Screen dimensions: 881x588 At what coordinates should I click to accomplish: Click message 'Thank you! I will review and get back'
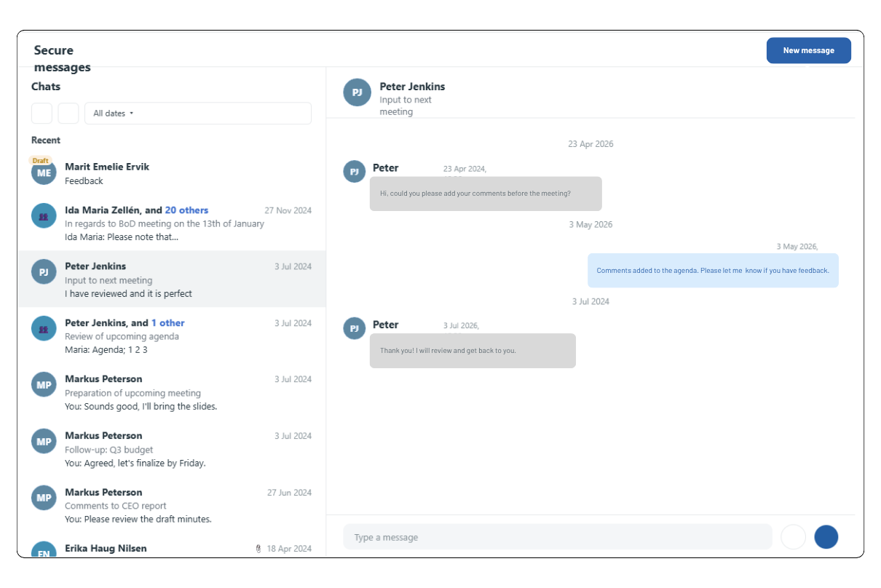click(473, 351)
